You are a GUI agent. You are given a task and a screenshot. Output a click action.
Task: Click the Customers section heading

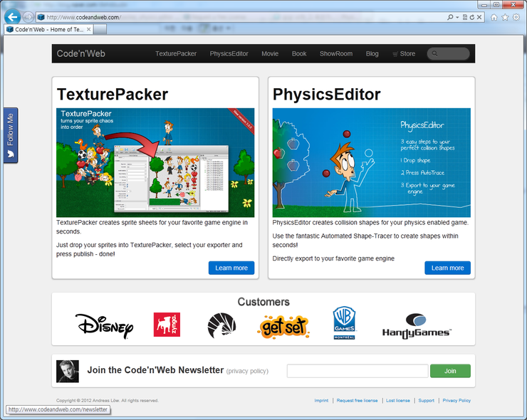pyautogui.click(x=263, y=302)
